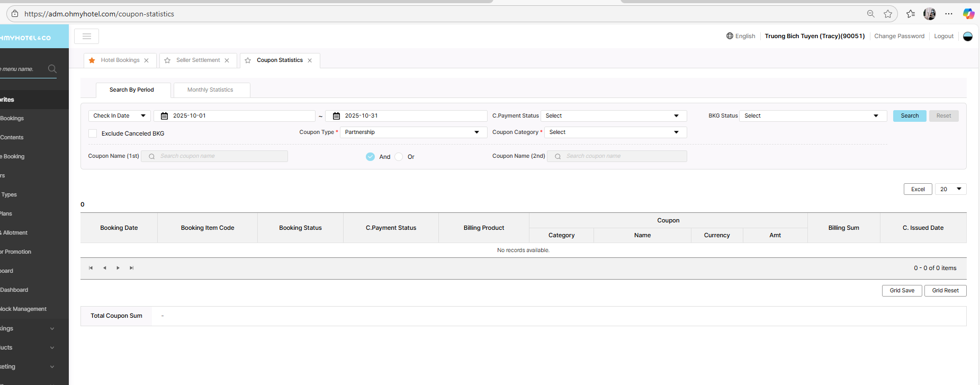Viewport: 980px width, 385px height.
Task: Select the And radio button
Action: coord(370,157)
